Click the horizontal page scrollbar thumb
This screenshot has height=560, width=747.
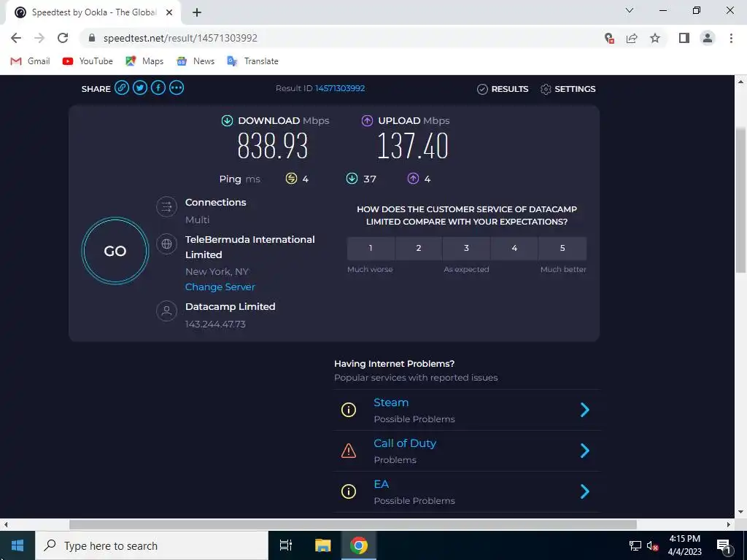(352, 525)
